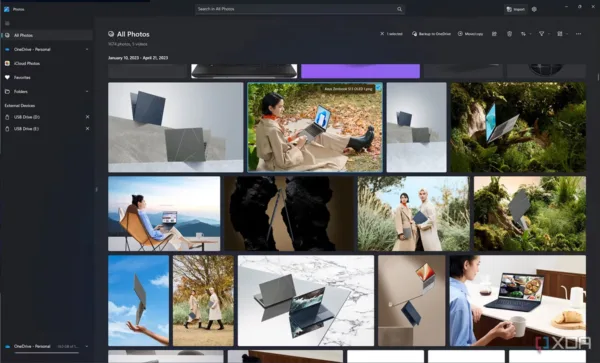
Task: Click the search magnifier icon
Action: 399,9
